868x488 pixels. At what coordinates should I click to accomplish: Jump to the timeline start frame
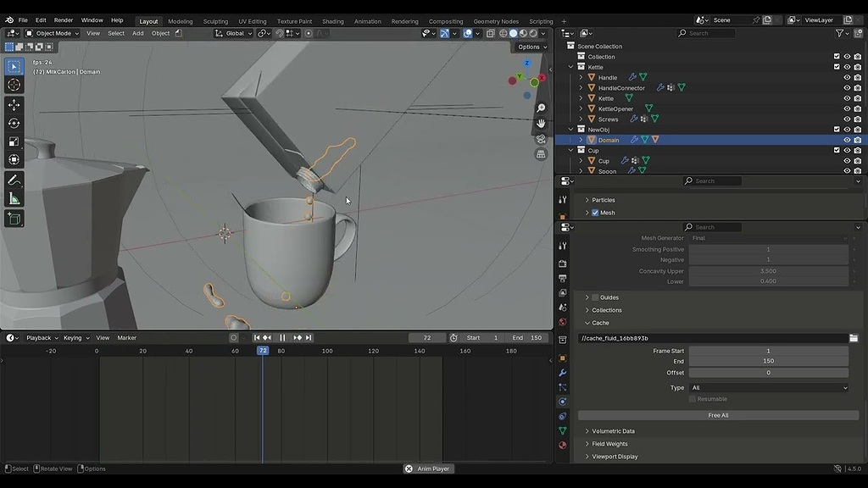tap(257, 337)
